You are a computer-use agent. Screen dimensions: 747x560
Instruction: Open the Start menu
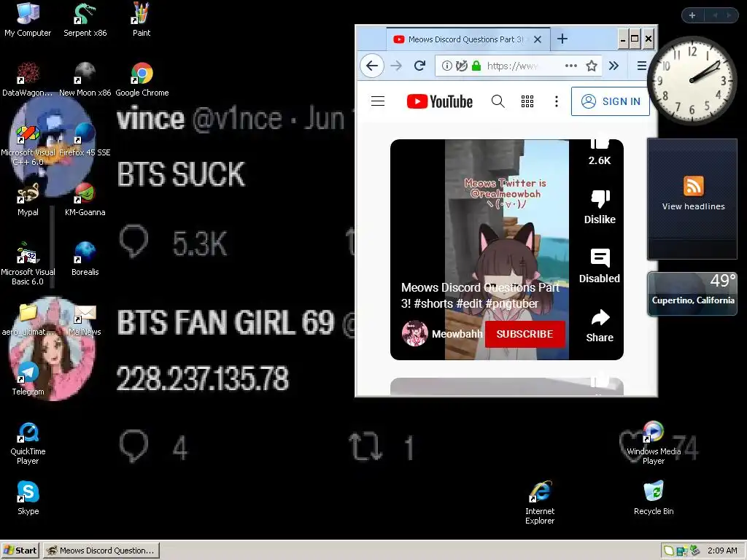pos(20,551)
